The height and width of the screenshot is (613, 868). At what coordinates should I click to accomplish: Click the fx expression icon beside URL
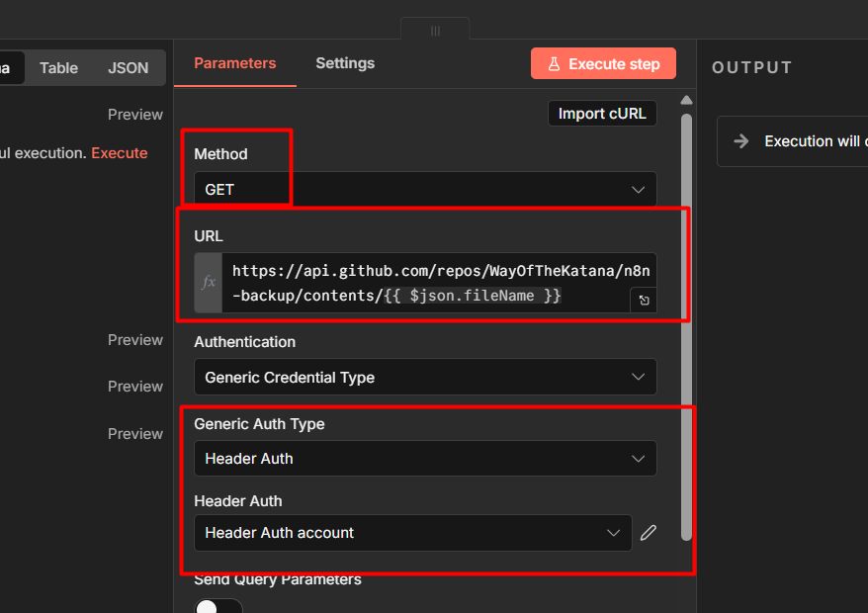(x=209, y=283)
